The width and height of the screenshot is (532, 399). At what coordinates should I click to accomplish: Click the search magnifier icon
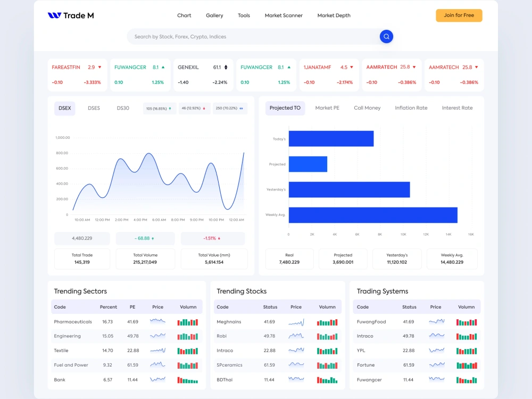[x=386, y=36]
